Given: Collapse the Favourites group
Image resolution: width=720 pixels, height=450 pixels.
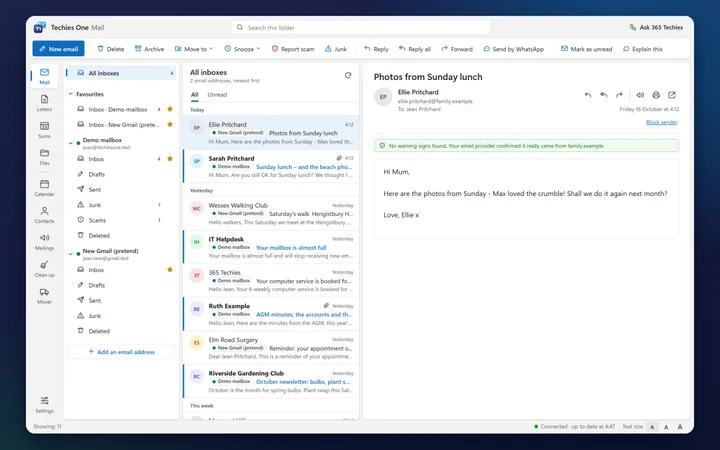Looking at the screenshot, I should pyautogui.click(x=71, y=94).
